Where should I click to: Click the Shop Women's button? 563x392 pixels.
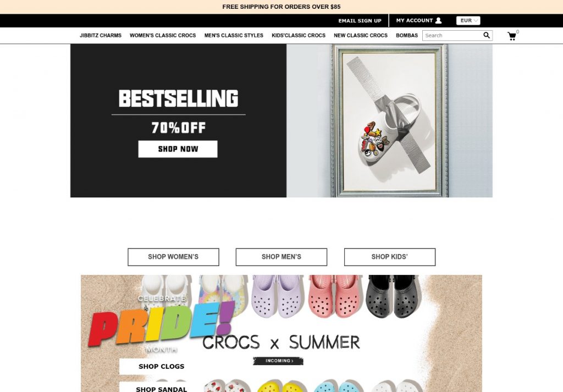tap(173, 257)
